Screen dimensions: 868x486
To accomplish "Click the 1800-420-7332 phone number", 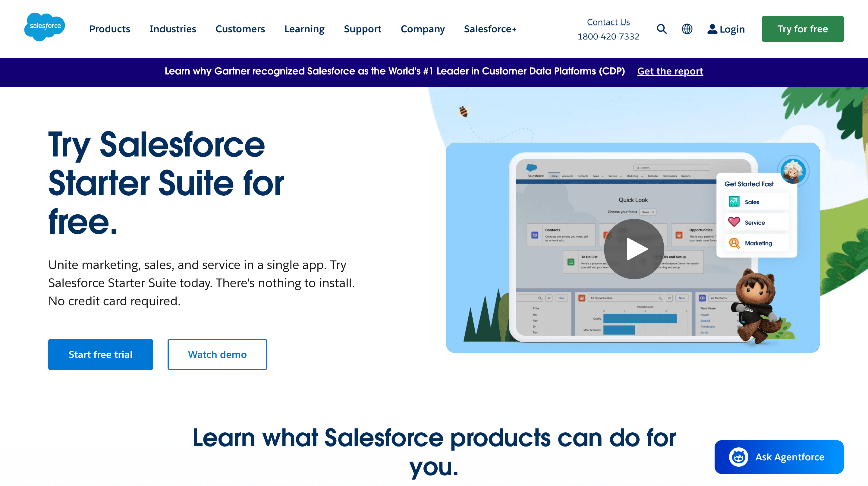I will 608,36.
